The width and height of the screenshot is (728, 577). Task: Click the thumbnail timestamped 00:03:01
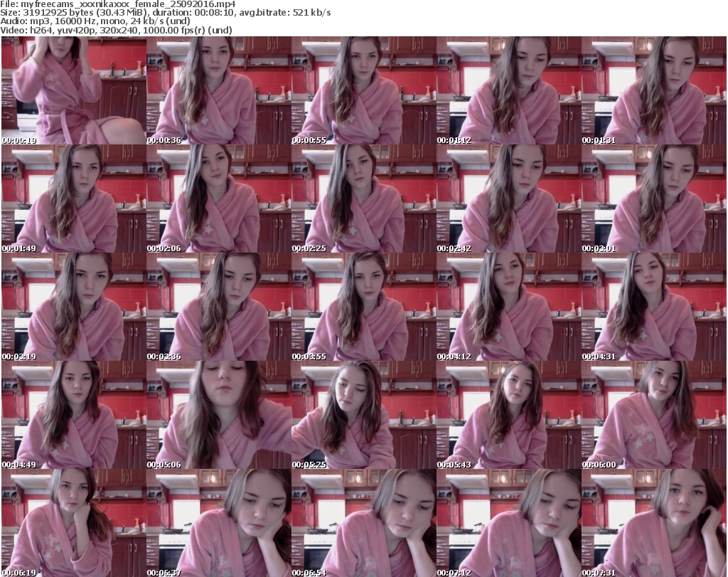[x=653, y=198]
